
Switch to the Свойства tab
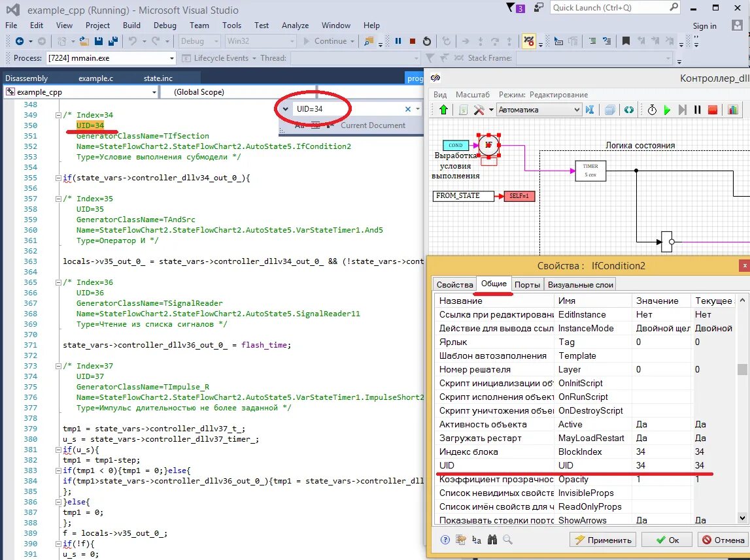(454, 285)
